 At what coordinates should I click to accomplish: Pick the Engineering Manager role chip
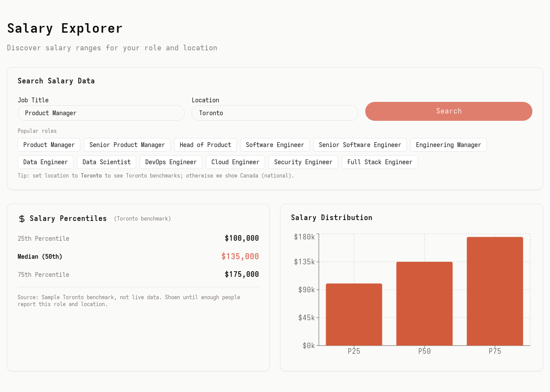click(449, 145)
